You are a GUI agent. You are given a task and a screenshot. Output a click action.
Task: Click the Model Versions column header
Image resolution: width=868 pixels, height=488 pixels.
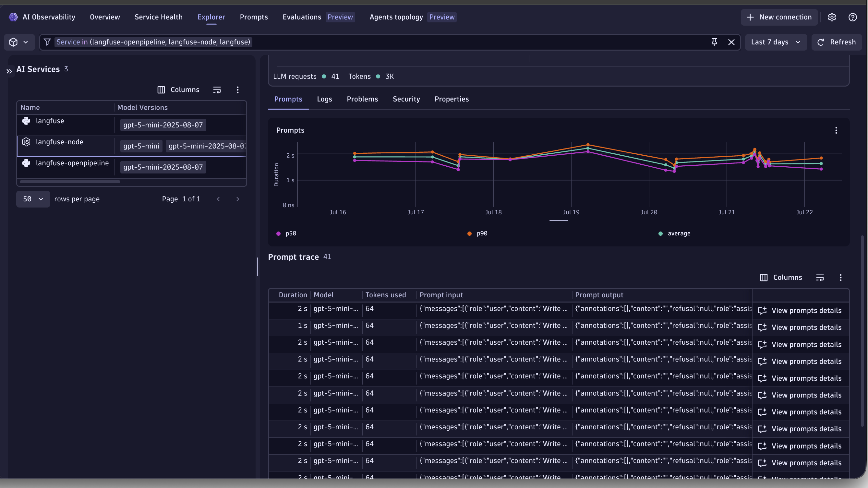tap(142, 108)
